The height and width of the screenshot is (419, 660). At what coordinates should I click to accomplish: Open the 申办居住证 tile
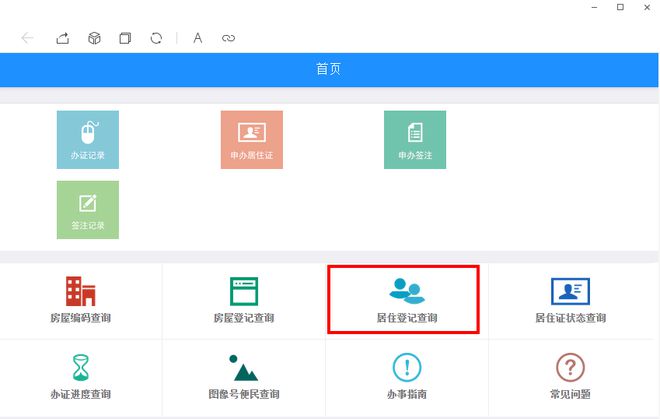tap(252, 140)
